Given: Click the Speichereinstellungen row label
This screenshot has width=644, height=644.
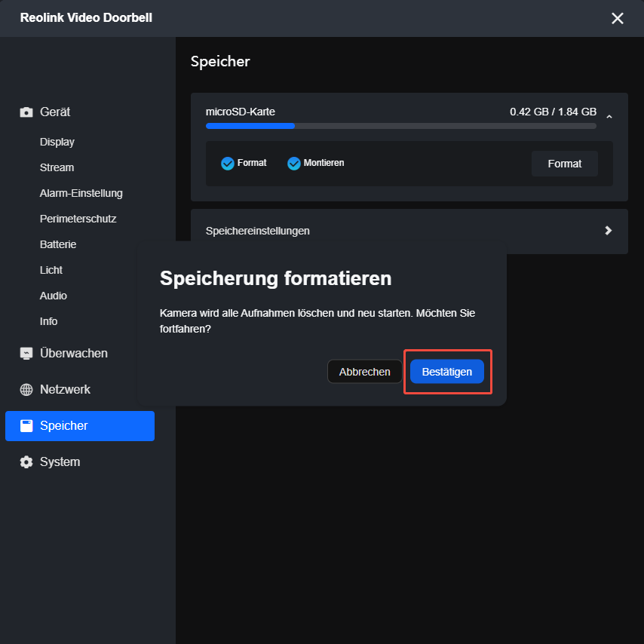Looking at the screenshot, I should (x=257, y=231).
